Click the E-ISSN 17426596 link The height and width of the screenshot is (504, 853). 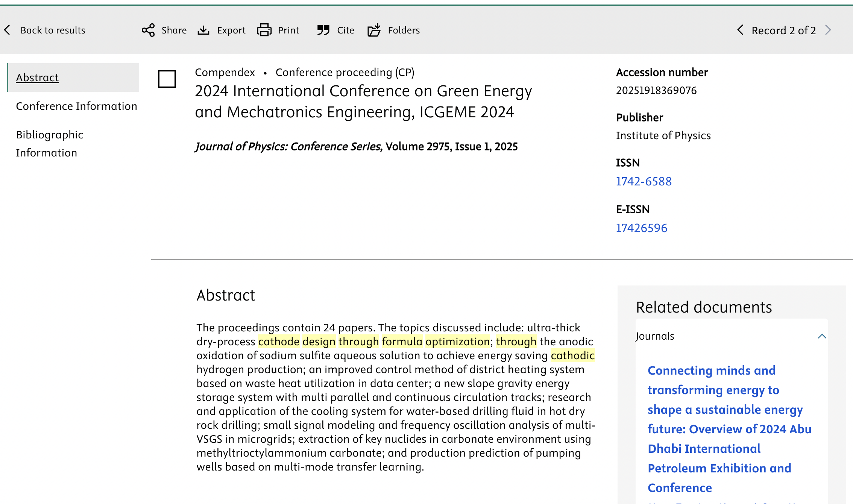[642, 228]
